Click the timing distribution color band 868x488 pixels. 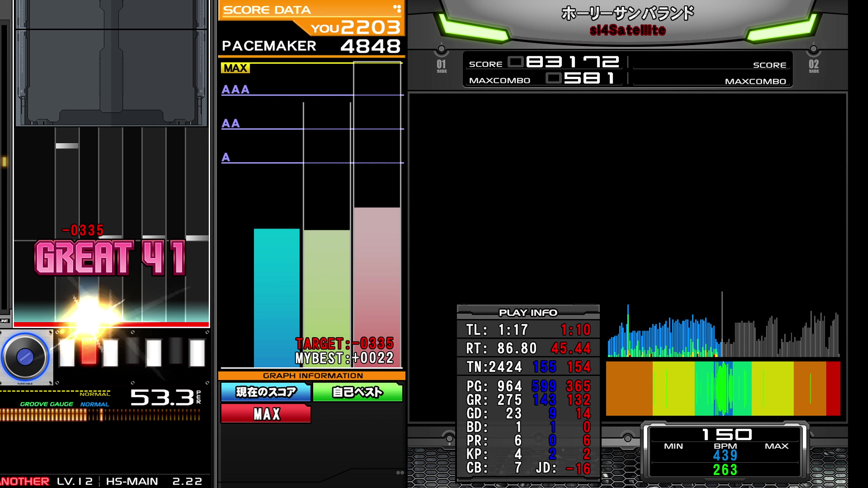[x=723, y=388]
